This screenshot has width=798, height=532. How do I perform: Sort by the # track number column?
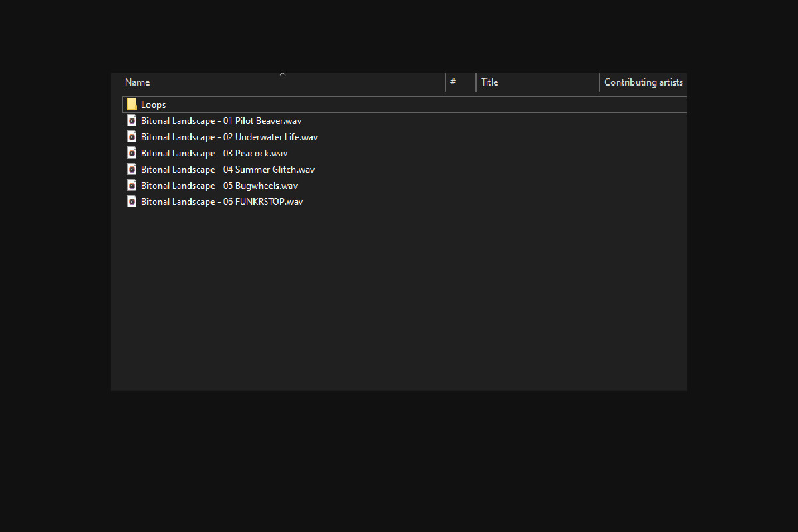461,82
